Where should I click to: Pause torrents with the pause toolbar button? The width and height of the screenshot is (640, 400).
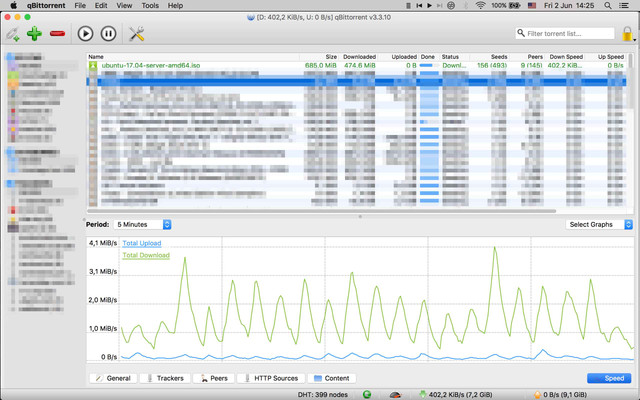pyautogui.click(x=108, y=33)
